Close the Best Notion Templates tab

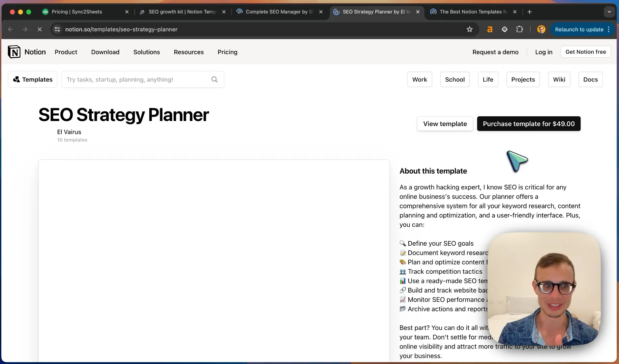515,12
